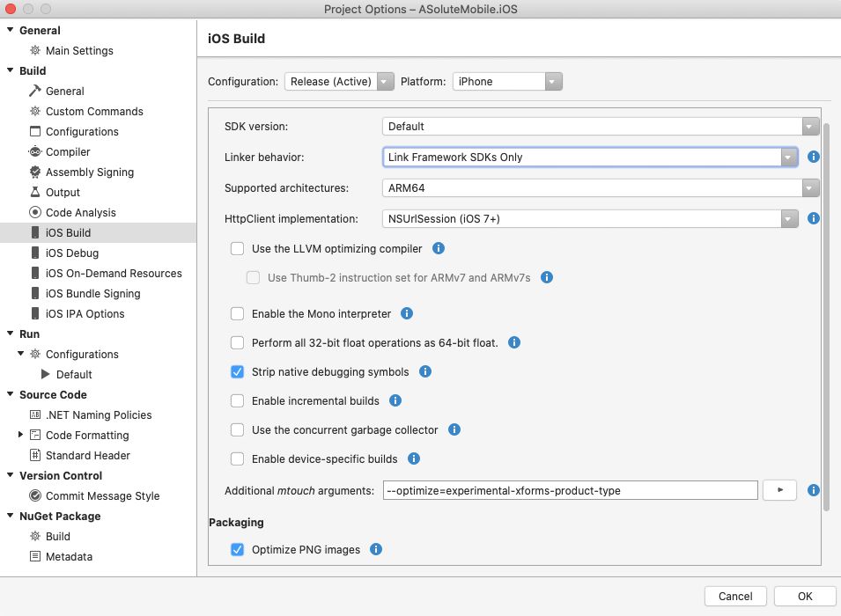Click info icon beside Additional mtouch arguments
Image resolution: width=841 pixels, height=616 pixels.
coord(814,490)
